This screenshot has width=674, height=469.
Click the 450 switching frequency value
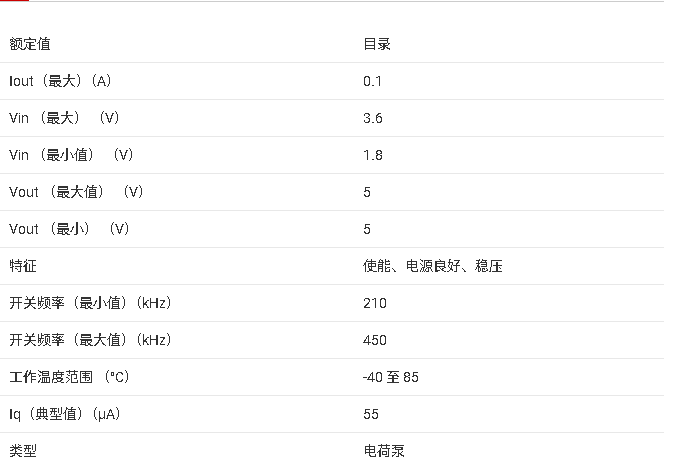374,340
